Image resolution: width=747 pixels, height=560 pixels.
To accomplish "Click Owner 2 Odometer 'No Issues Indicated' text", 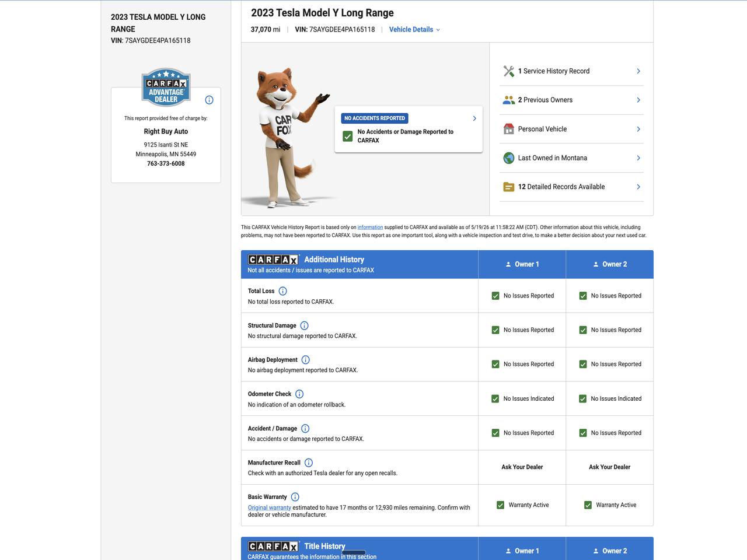I will pos(616,399).
